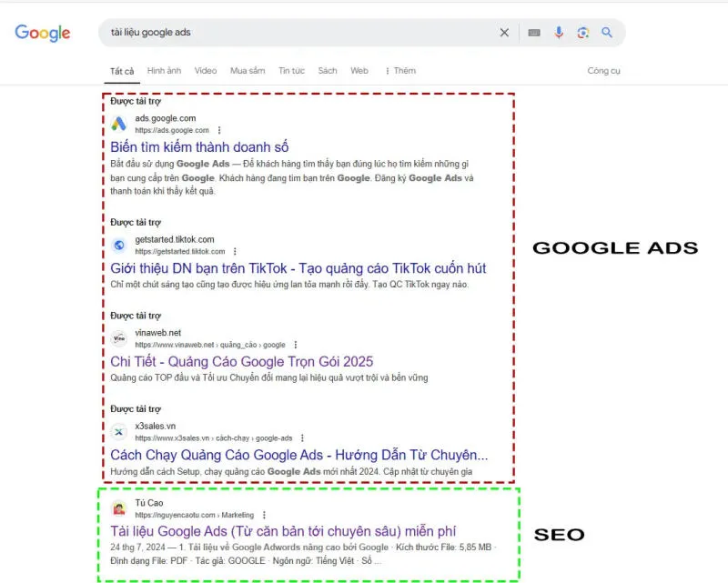Open three-dot menu beside vinaweb.net URL

(295, 345)
